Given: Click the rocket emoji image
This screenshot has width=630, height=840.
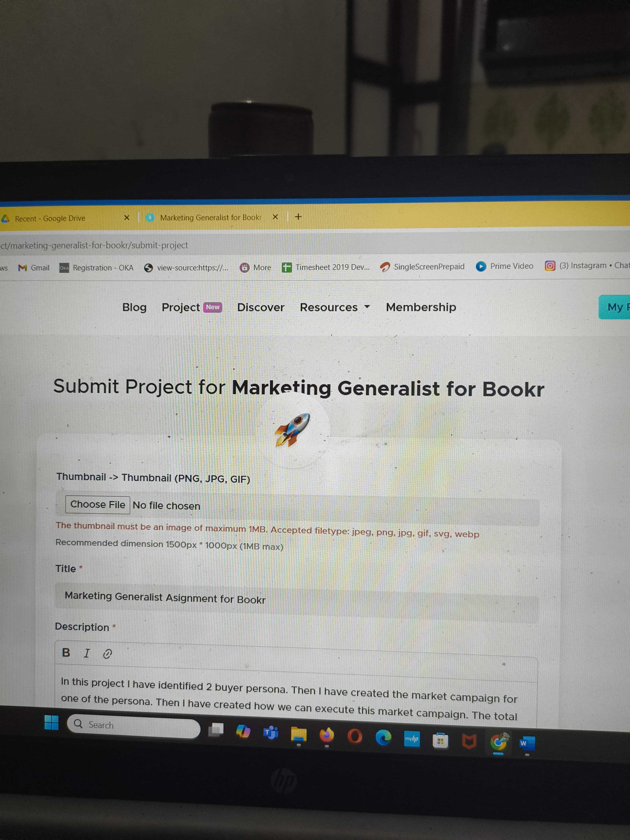Looking at the screenshot, I should (293, 429).
